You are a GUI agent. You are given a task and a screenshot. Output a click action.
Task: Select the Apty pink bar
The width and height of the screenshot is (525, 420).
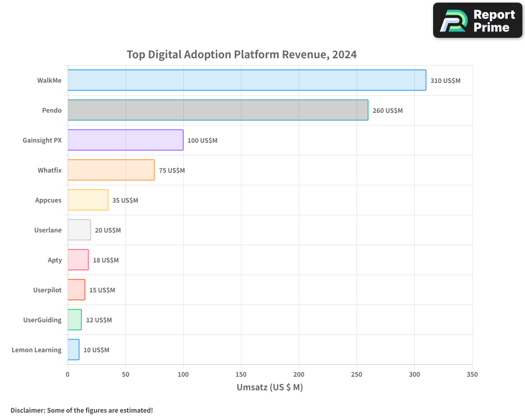tap(77, 260)
